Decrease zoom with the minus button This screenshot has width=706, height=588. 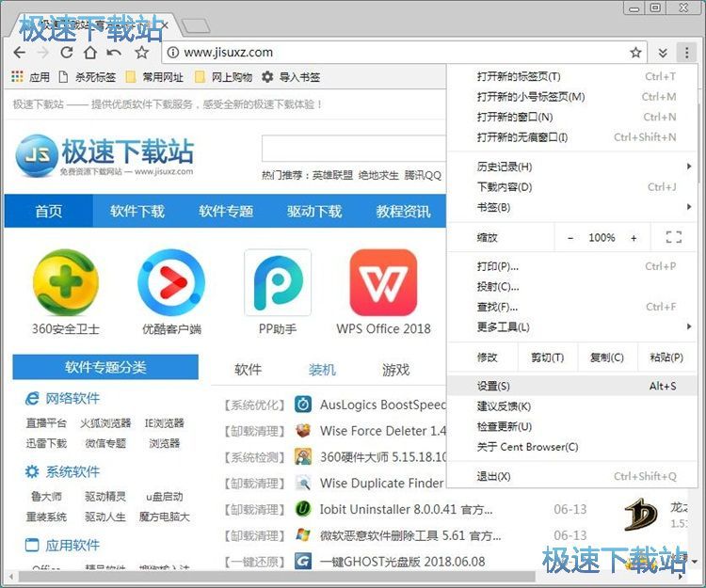(x=570, y=237)
